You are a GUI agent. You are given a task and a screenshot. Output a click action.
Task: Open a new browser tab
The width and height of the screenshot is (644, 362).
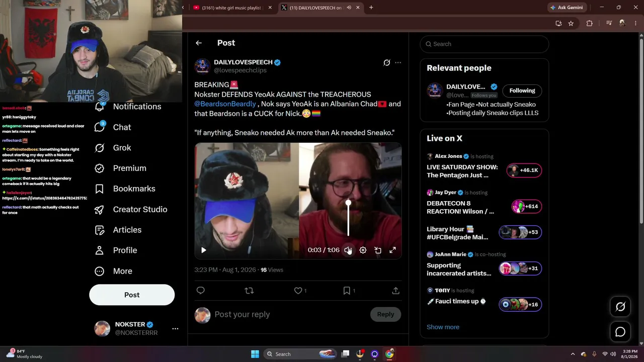[x=371, y=8]
